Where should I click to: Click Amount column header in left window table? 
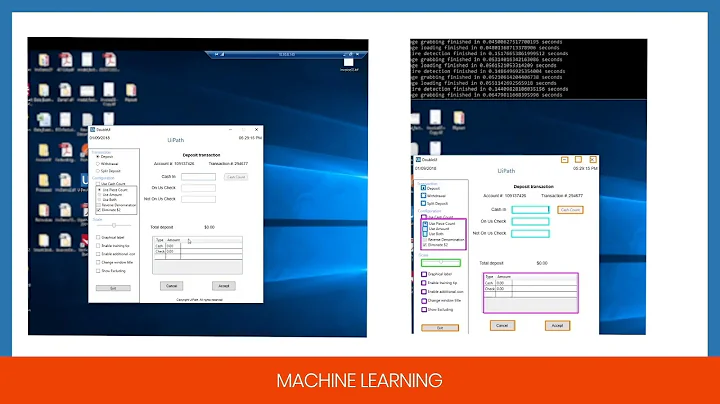point(174,240)
